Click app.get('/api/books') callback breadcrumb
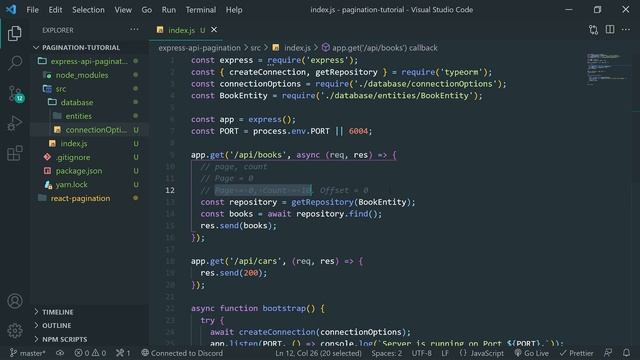 click(380, 48)
